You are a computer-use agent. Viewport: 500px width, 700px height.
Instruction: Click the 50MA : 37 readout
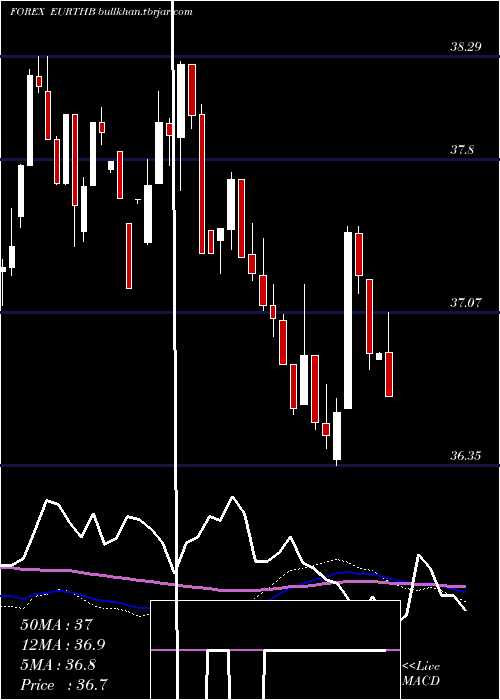[56, 625]
